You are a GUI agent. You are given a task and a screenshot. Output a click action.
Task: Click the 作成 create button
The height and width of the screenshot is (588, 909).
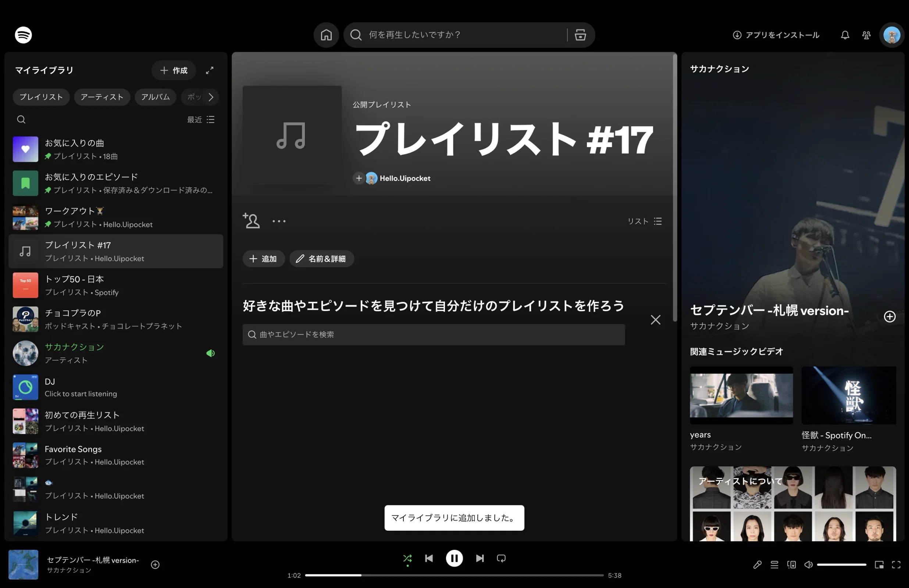[174, 70]
